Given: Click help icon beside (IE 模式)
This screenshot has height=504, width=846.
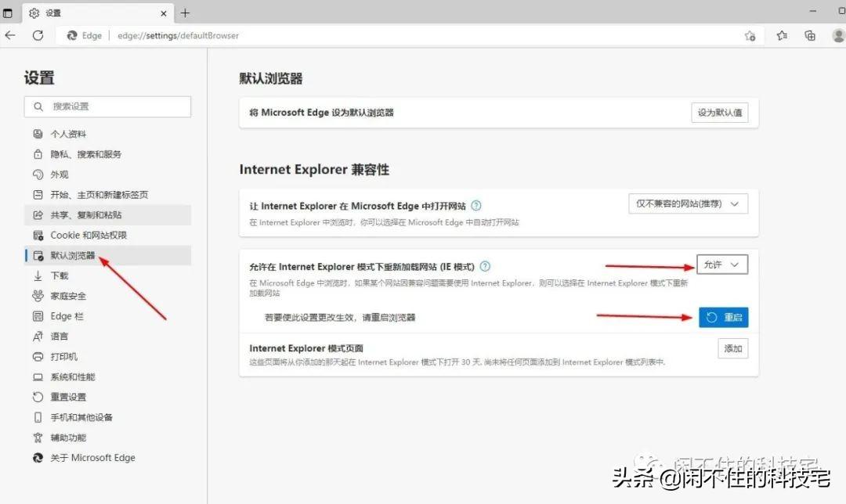Looking at the screenshot, I should coord(485,266).
